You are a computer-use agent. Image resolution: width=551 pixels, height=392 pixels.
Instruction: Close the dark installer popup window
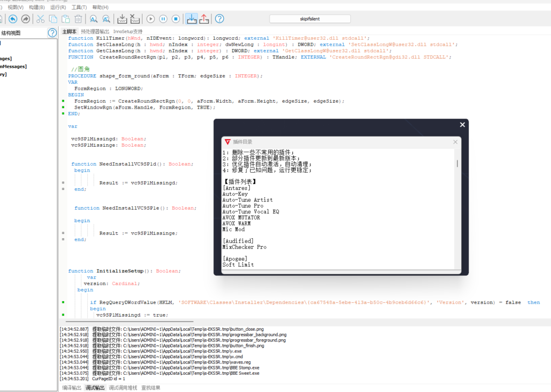click(462, 125)
